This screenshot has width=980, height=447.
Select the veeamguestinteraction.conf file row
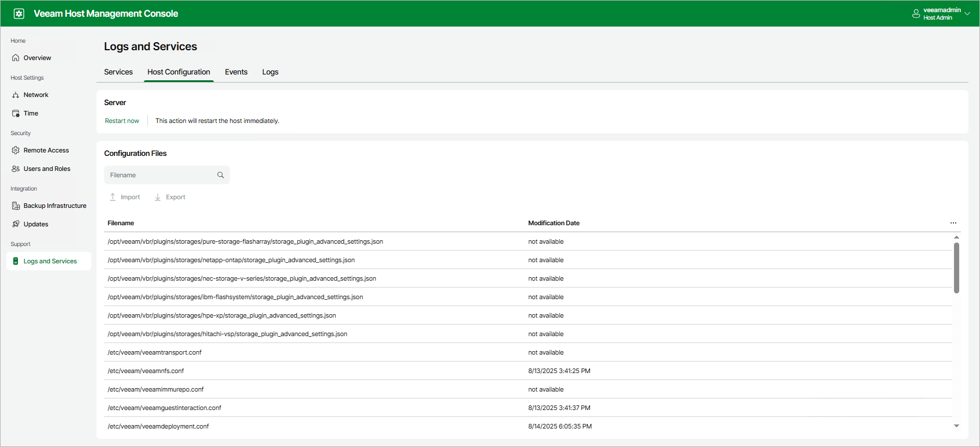(x=528, y=408)
